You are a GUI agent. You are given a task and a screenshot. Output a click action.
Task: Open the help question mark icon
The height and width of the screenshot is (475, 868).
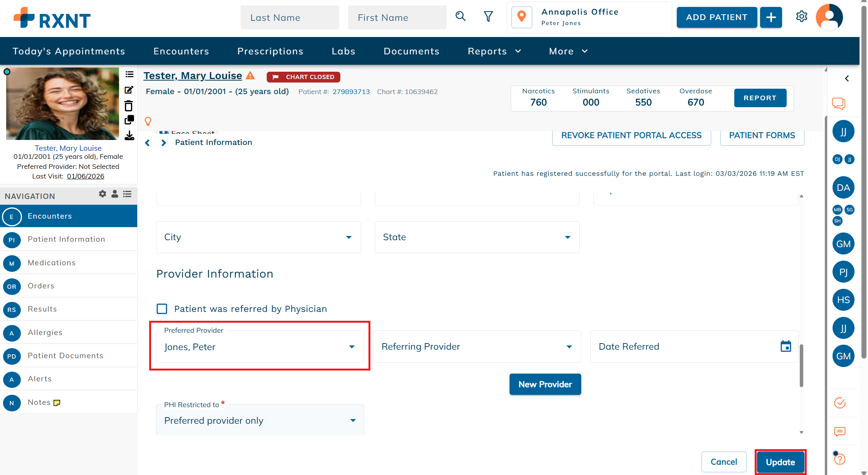click(x=840, y=459)
